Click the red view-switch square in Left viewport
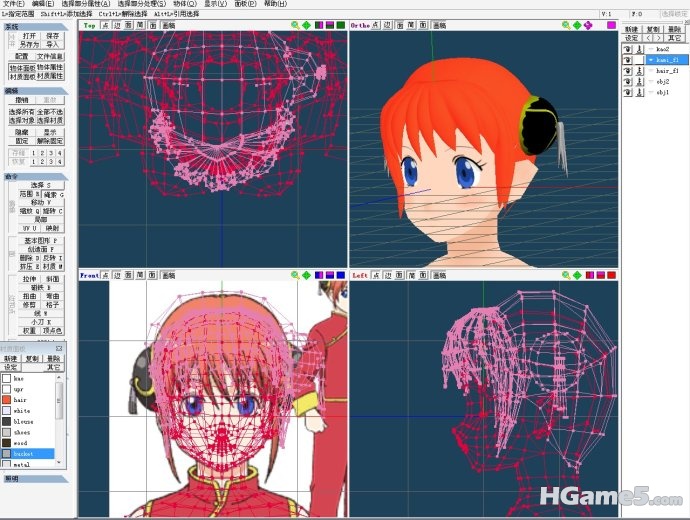690x520 pixels. 609,274
